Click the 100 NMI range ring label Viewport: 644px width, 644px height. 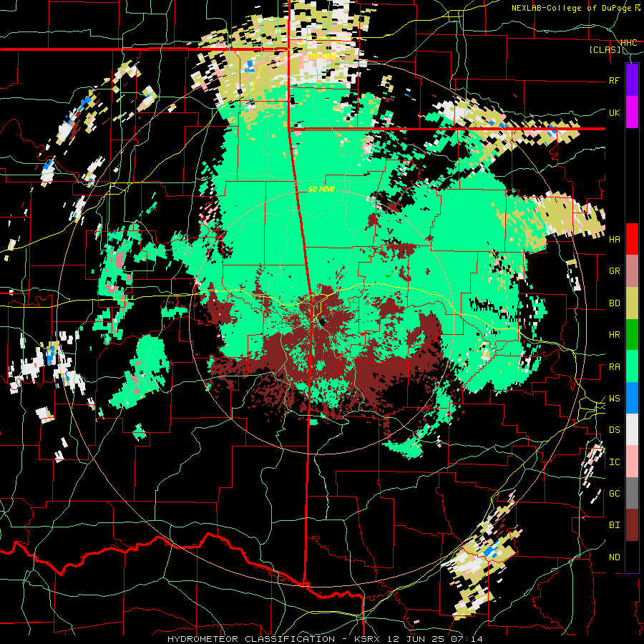pyautogui.click(x=321, y=57)
